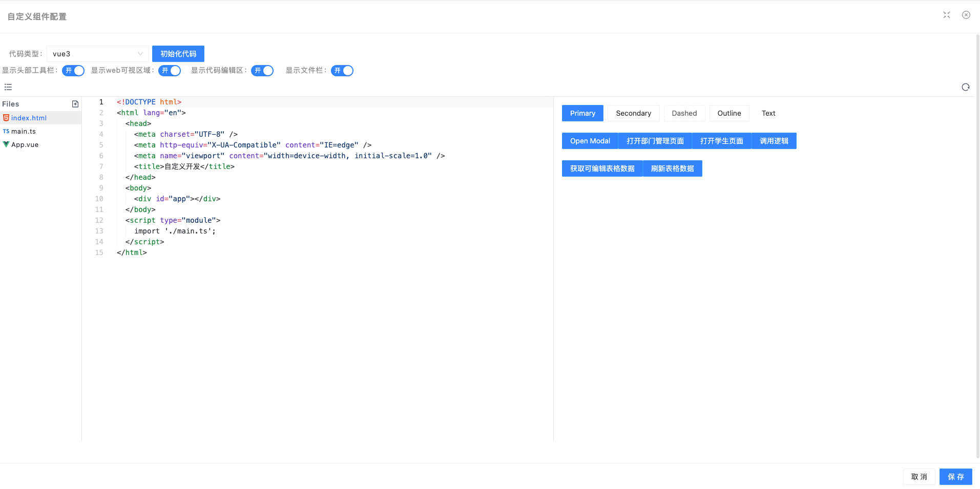Click the import './main.ts' code line
Viewport: 980px width, 489px height.
point(175,231)
